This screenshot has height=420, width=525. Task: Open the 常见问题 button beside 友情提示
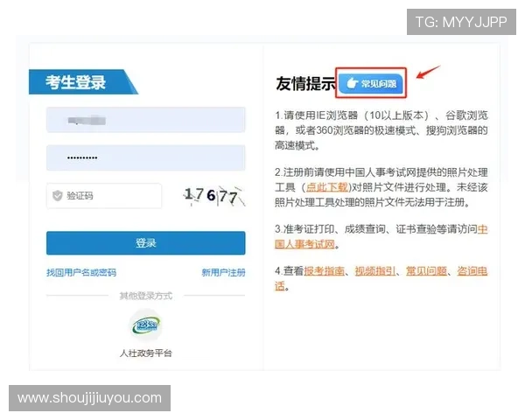371,83
